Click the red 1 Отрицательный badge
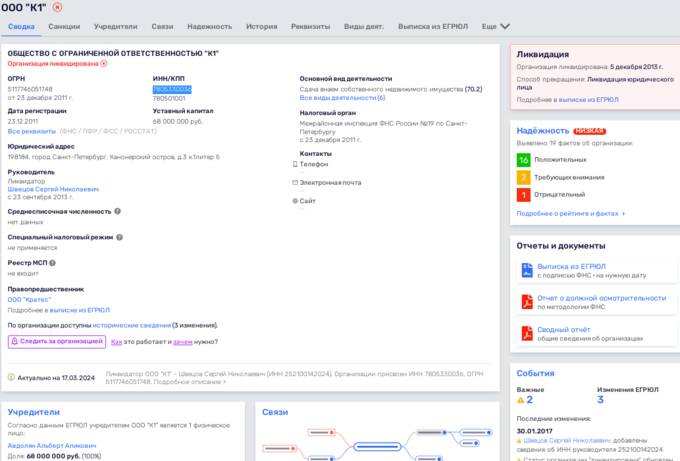680x461 pixels. [x=523, y=195]
